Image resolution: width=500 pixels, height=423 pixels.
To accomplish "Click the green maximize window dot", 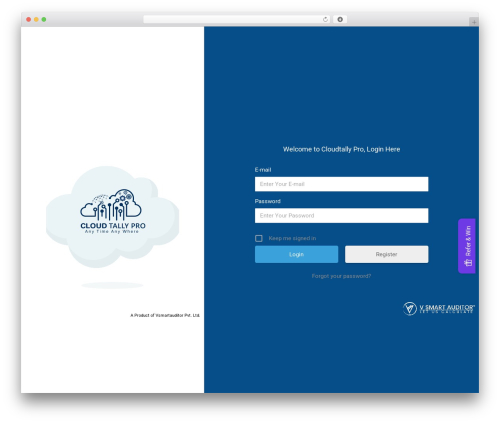I will click(44, 19).
